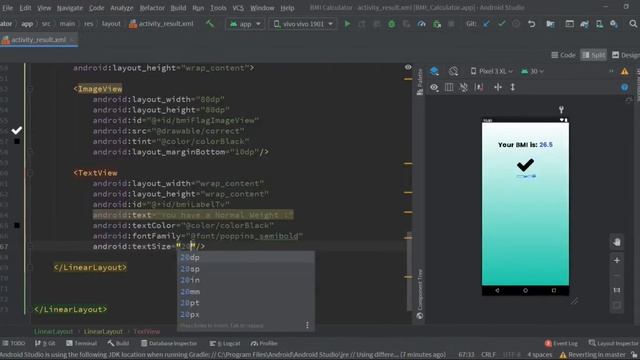Viewport: 640px width, 360px height.
Task: Open the Refactor menu
Action: pos(152,8)
